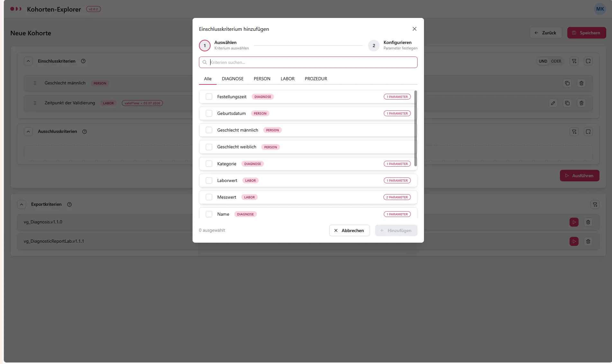Tick the Geschlecht männlich checkbox in dialog
The image size is (612, 364).
tap(209, 130)
